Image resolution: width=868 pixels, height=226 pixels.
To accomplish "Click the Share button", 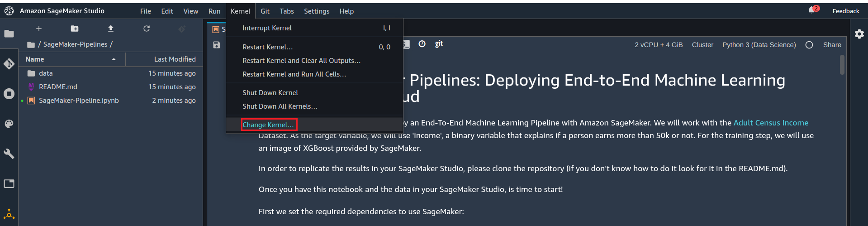I will click(x=832, y=45).
